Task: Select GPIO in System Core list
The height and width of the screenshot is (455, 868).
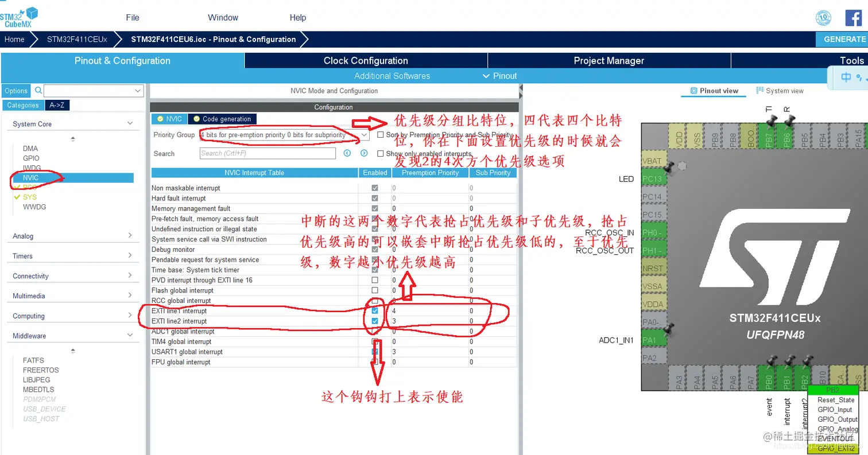Action: click(x=31, y=158)
